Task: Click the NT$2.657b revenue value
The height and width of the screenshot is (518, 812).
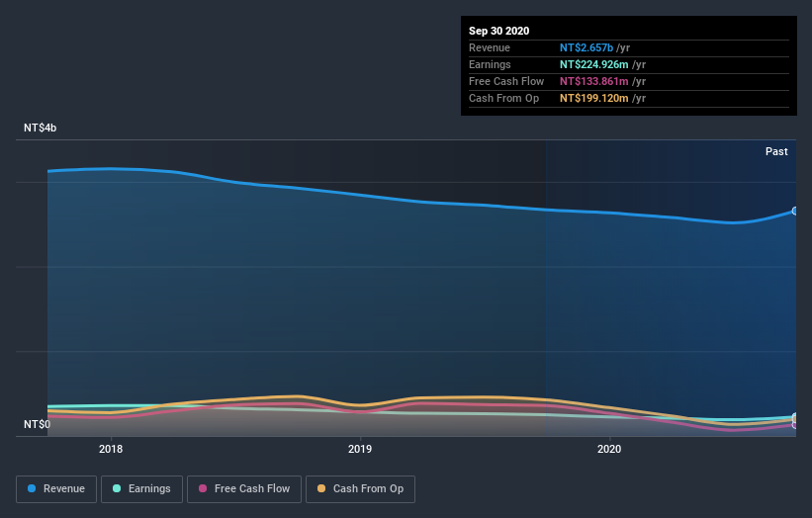Action: click(x=586, y=47)
